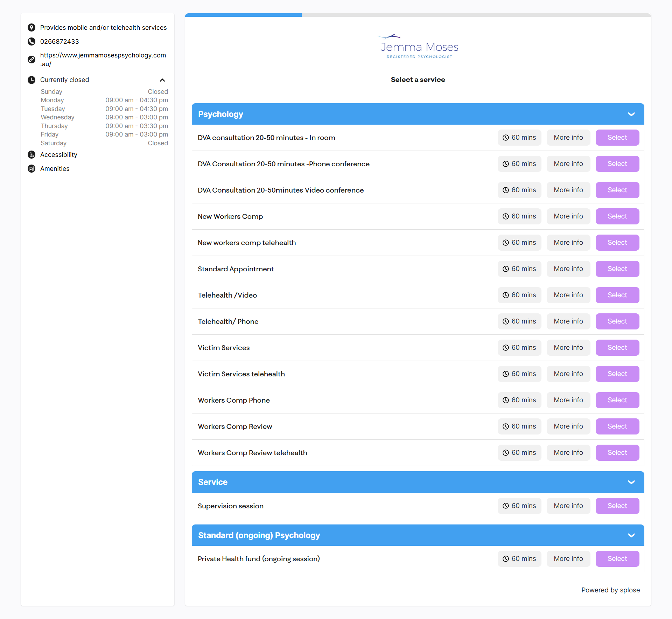Viewport: 672px width, 619px height.
Task: Select the Victim Services appointment
Action: (x=617, y=348)
